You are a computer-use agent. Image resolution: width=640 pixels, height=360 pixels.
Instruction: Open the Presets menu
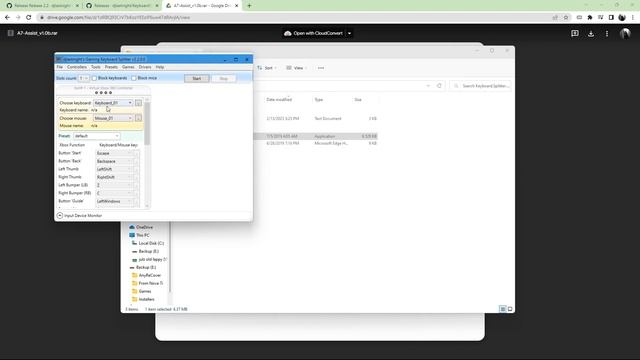coord(111,67)
